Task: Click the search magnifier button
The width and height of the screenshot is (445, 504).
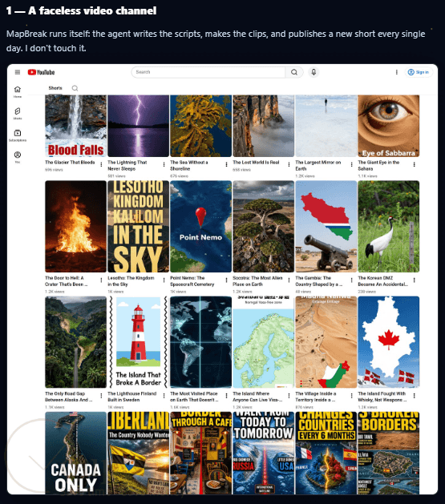Action: pyautogui.click(x=294, y=72)
